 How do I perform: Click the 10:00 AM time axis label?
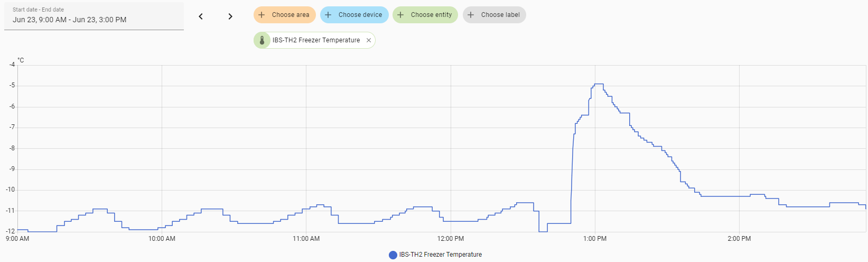tap(162, 239)
